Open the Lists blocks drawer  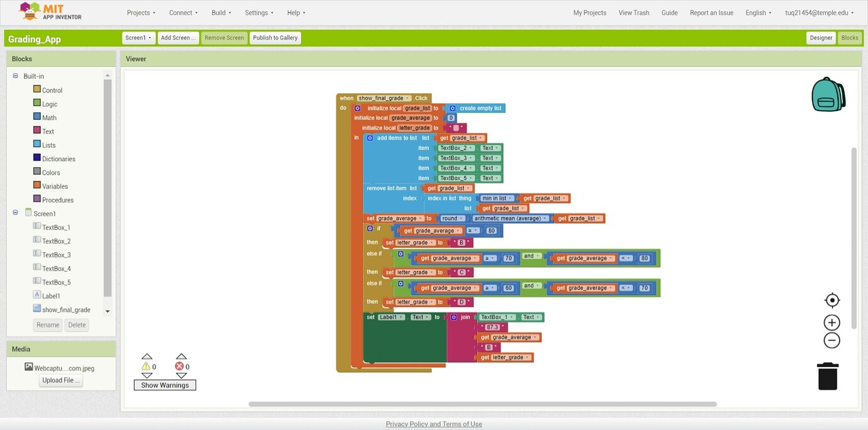click(48, 145)
